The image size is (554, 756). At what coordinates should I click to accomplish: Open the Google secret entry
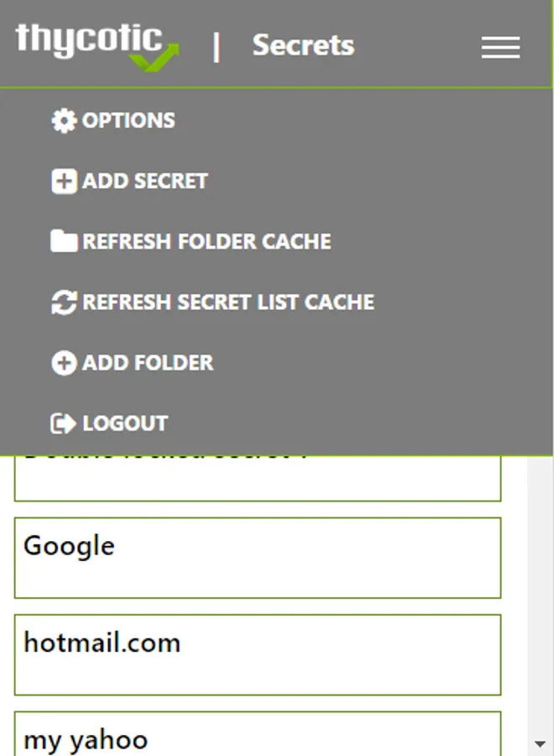pyautogui.click(x=258, y=558)
